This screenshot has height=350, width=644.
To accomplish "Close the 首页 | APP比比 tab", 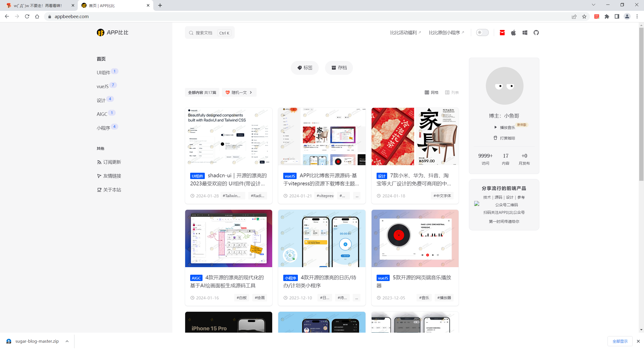I will [x=148, y=5].
